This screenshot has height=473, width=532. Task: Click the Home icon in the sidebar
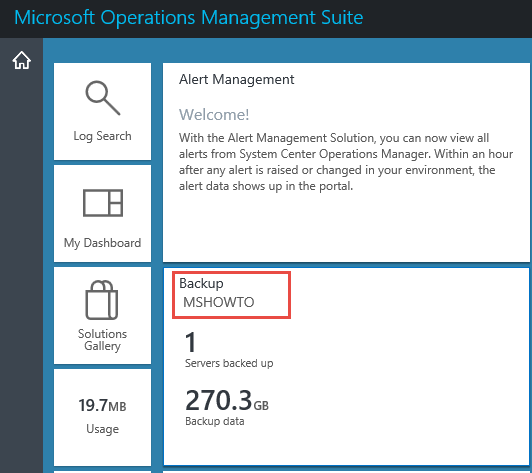pyautogui.click(x=22, y=60)
